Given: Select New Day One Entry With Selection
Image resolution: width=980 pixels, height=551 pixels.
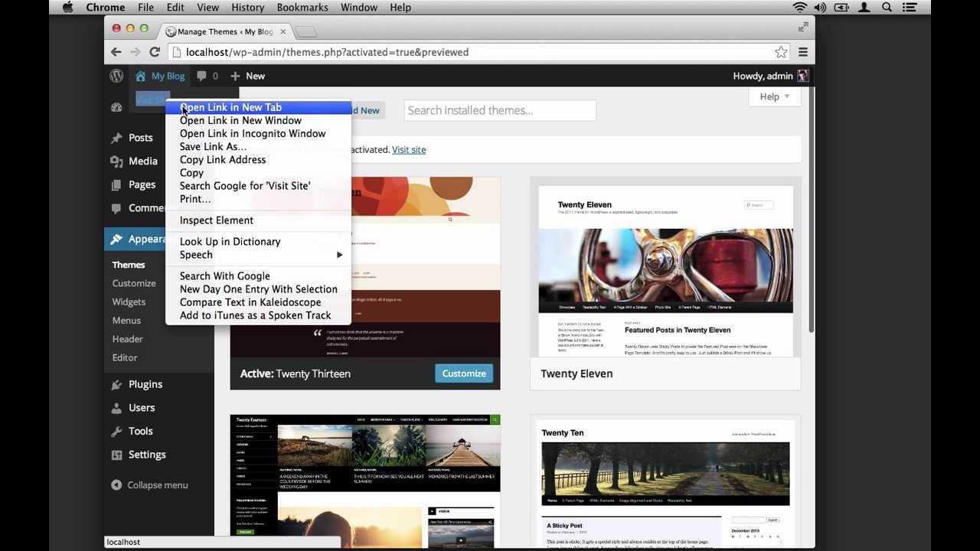Looking at the screenshot, I should coord(259,289).
